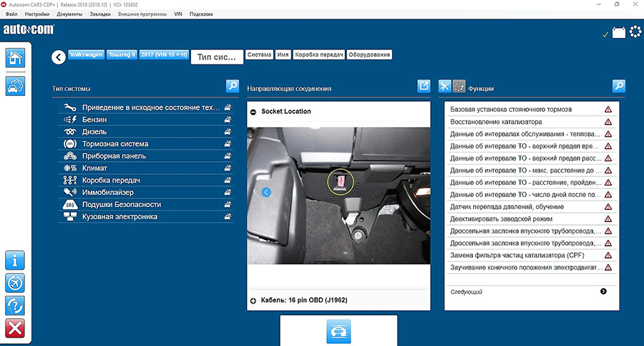Screen dimensions: 644x346
Task: Open the Подсказка menu
Action: pyautogui.click(x=201, y=14)
